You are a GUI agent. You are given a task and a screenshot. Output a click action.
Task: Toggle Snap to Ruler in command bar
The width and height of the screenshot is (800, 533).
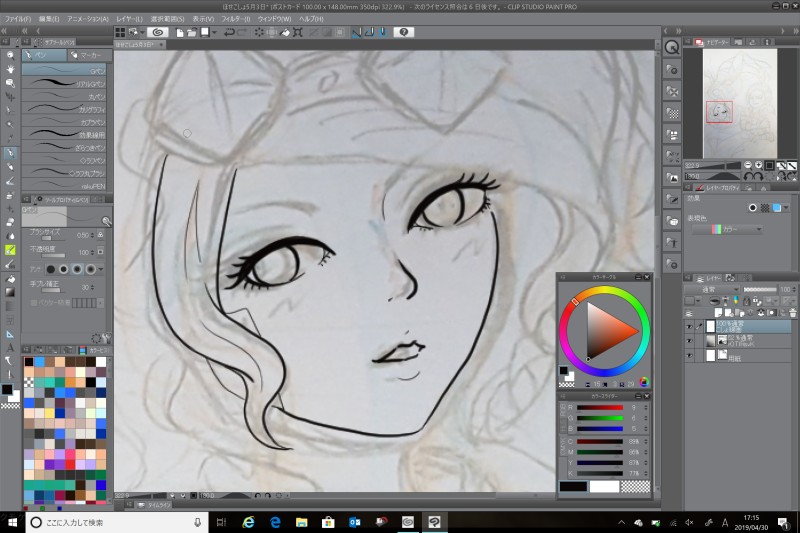tap(357, 32)
